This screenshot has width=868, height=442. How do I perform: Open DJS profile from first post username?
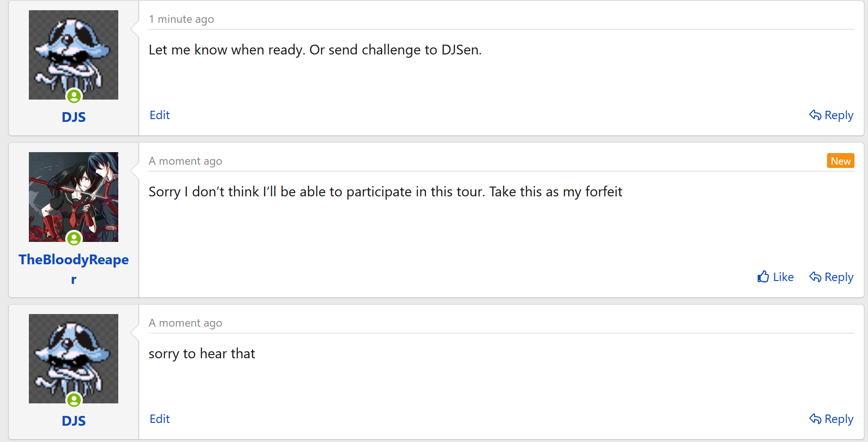click(74, 117)
